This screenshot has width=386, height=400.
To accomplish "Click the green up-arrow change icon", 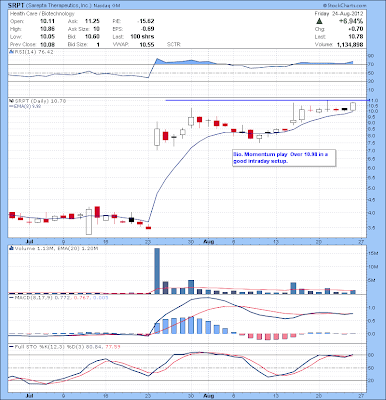I will coord(319,21).
